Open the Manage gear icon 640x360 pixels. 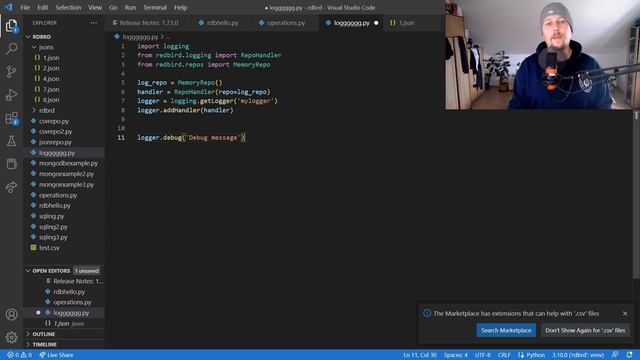pyautogui.click(x=11, y=337)
